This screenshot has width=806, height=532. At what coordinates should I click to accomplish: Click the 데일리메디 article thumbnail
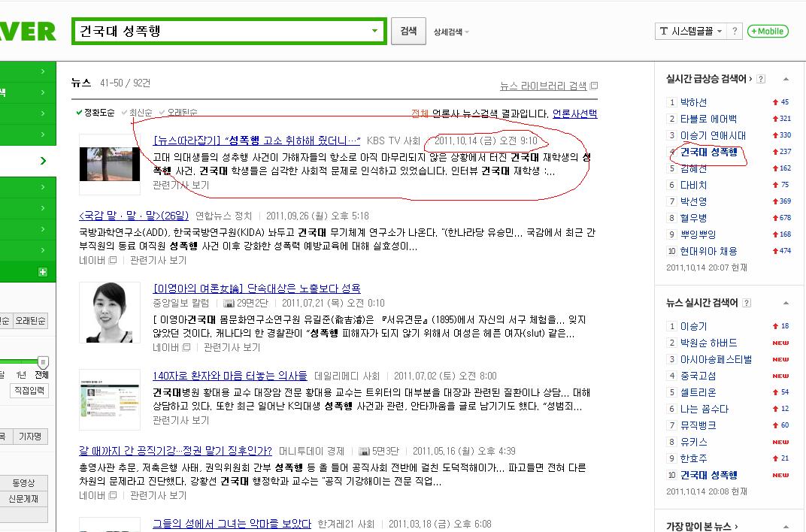coord(110,400)
